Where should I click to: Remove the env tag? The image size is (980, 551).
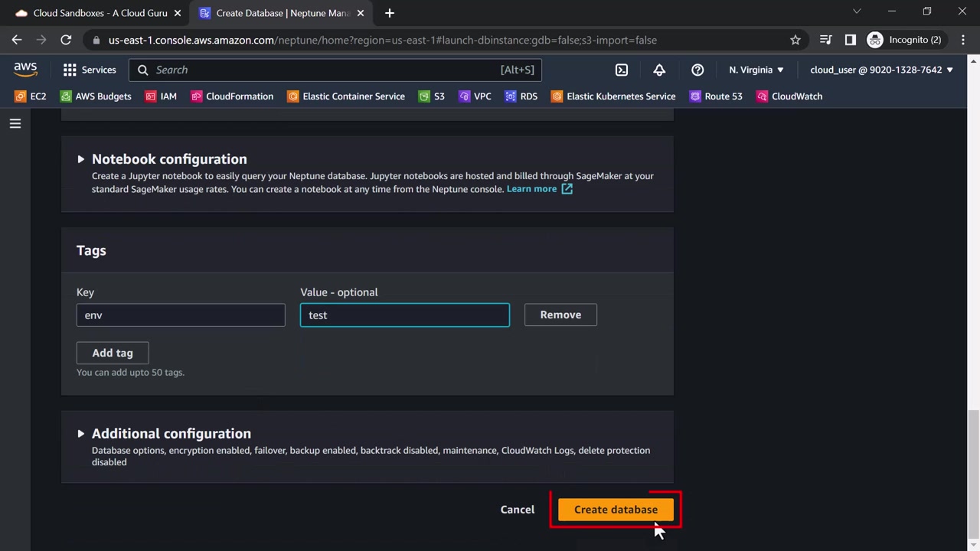coord(560,315)
